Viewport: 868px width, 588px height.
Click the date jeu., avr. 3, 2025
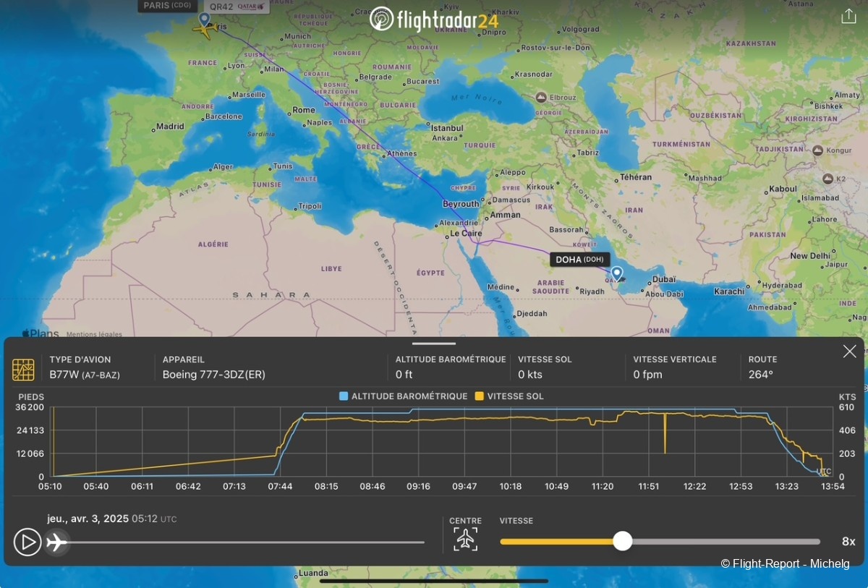tap(88, 519)
